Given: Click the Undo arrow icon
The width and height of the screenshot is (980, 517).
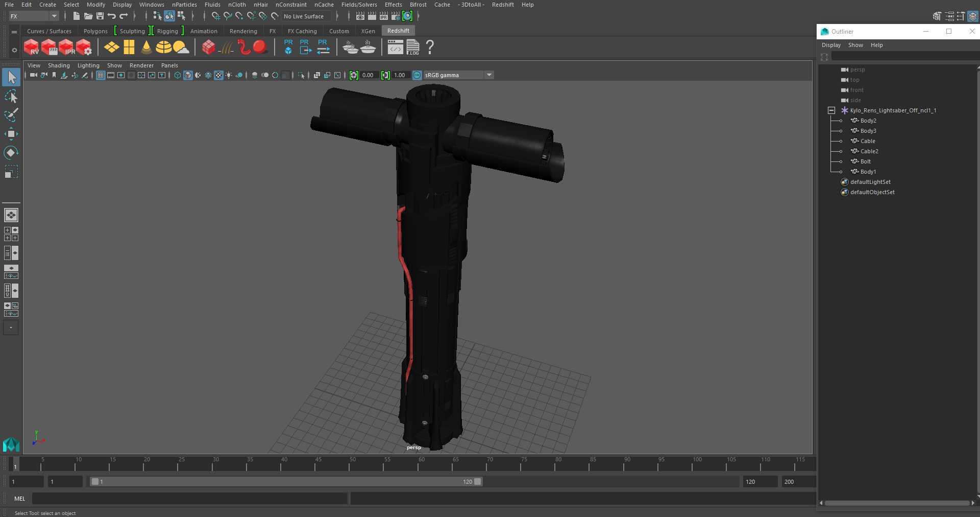Looking at the screenshot, I should click(112, 16).
